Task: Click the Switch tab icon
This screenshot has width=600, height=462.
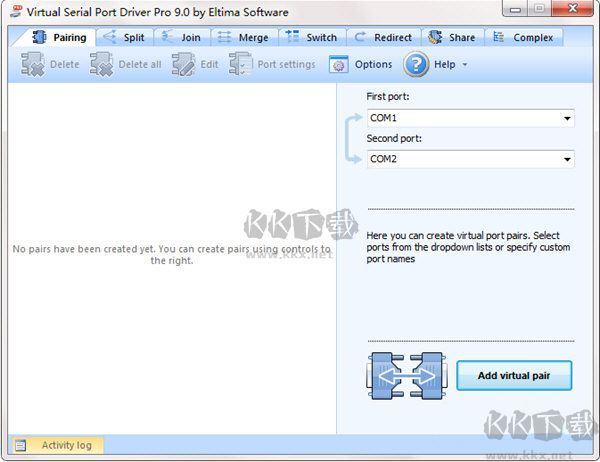Action: tap(292, 36)
